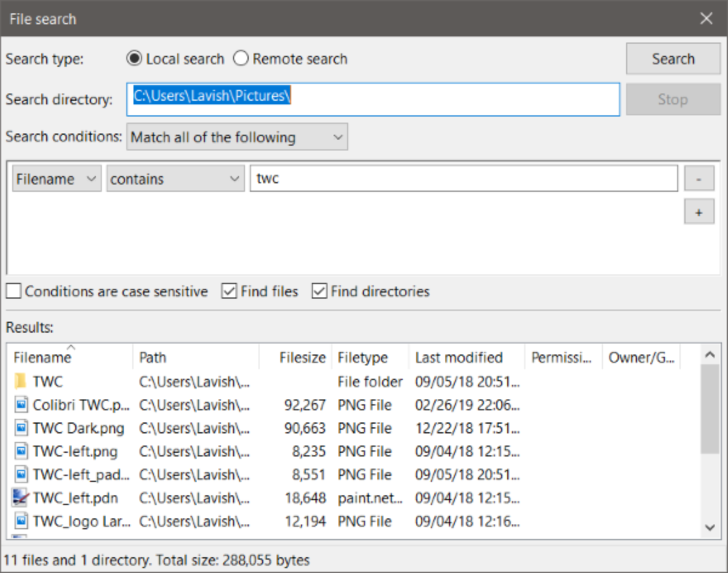Select the Remote search radio button
Viewport: 728px width, 573px height.
[241, 59]
